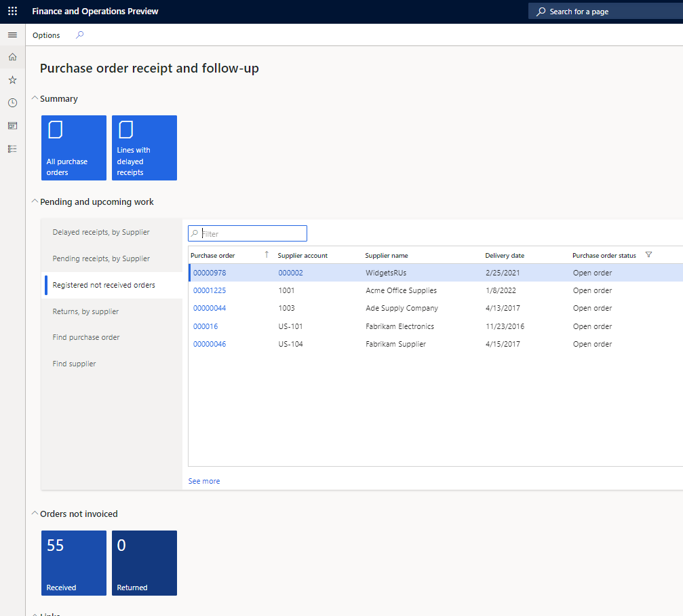Click Open order status for WidgetsRUs row
683x616 pixels.
click(x=592, y=273)
